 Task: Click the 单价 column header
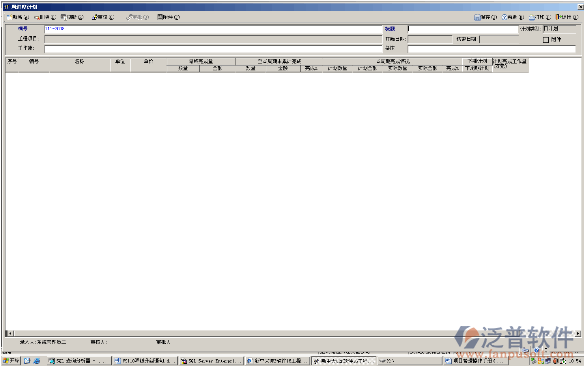tap(148, 65)
